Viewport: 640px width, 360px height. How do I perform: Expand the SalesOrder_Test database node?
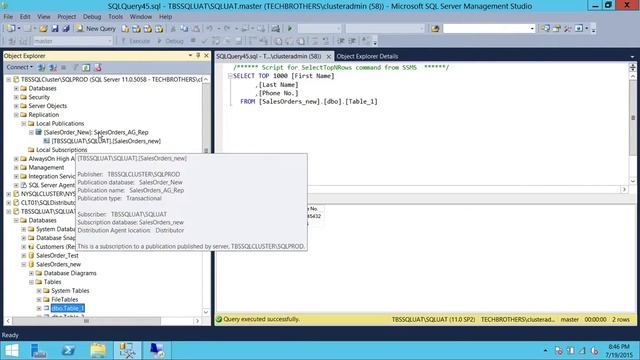pyautogui.click(x=24, y=256)
